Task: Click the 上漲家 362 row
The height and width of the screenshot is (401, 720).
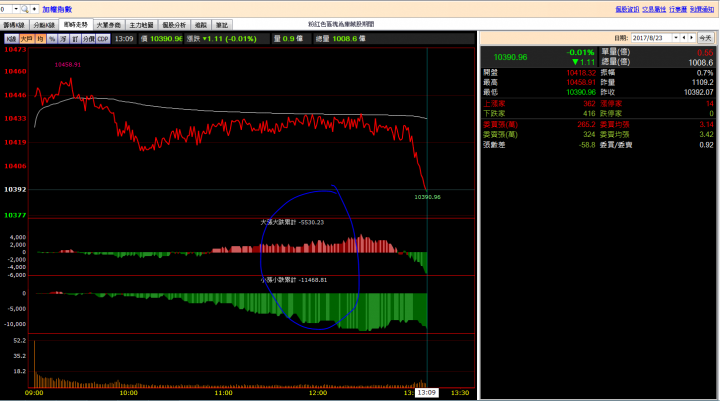Action: tap(539, 104)
